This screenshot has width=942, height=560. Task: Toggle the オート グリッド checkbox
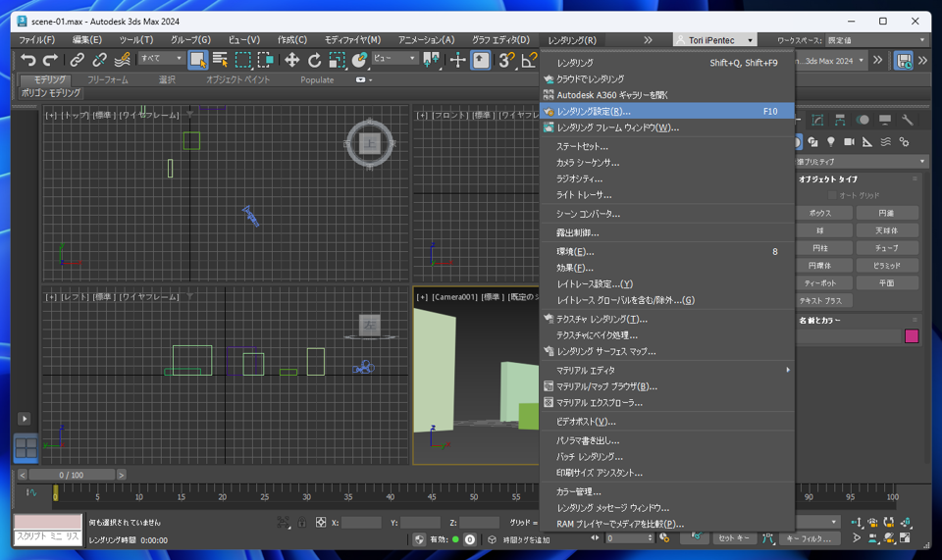click(x=832, y=195)
